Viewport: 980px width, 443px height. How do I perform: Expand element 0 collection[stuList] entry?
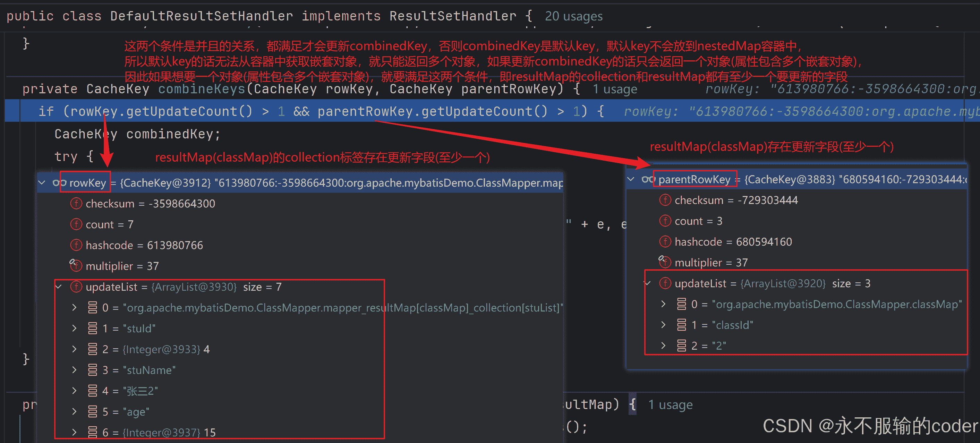click(75, 307)
